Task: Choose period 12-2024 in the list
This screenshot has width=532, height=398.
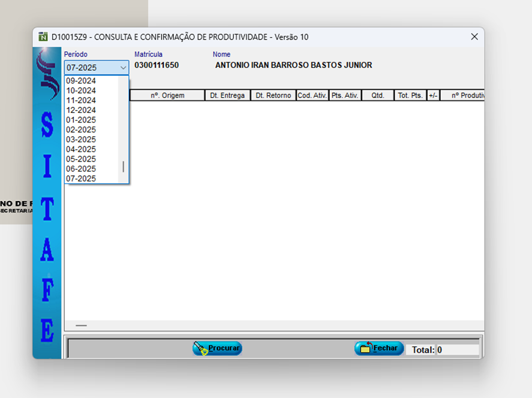Action: 81,110
